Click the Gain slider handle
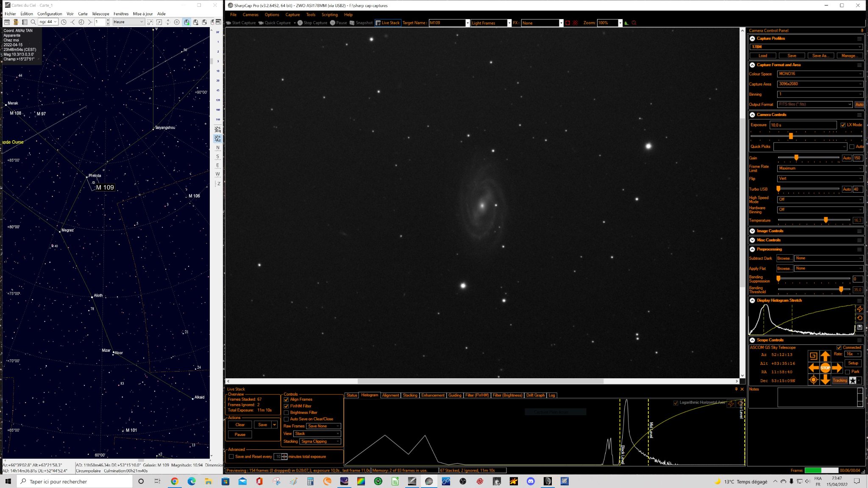Viewport: 868px width, 488px height. click(796, 158)
